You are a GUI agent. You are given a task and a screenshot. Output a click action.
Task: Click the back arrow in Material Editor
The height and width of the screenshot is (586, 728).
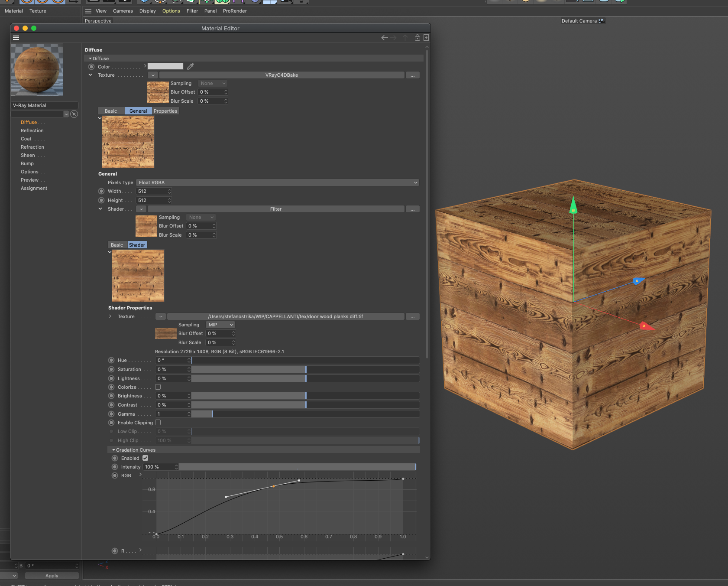click(x=384, y=38)
